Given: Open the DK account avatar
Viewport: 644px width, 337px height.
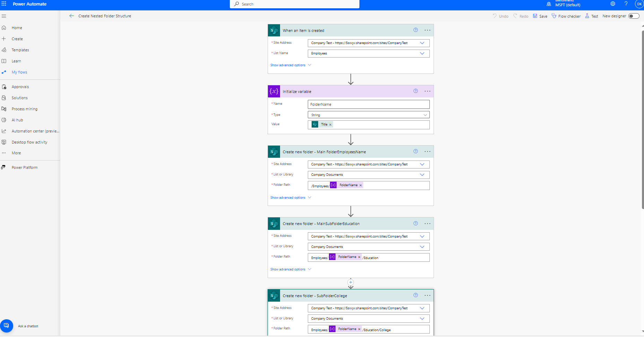Looking at the screenshot, I should [x=639, y=4].
